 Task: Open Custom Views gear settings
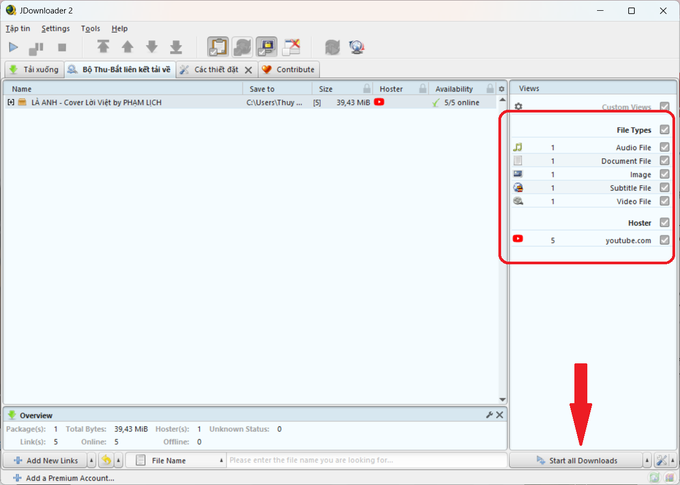[518, 106]
